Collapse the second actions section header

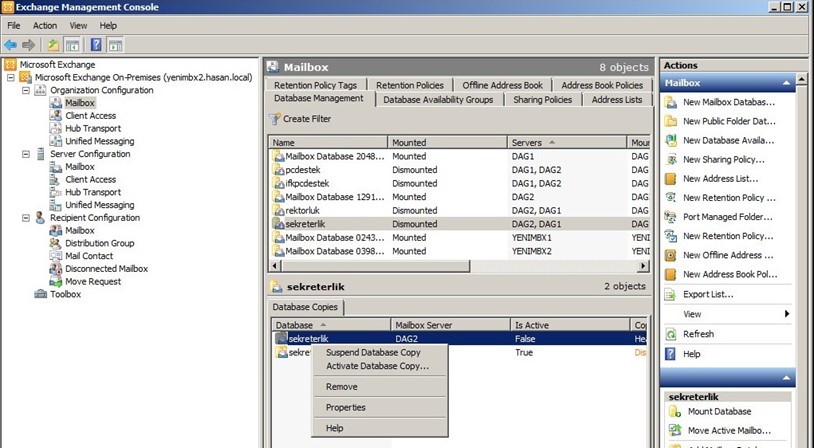(x=786, y=378)
